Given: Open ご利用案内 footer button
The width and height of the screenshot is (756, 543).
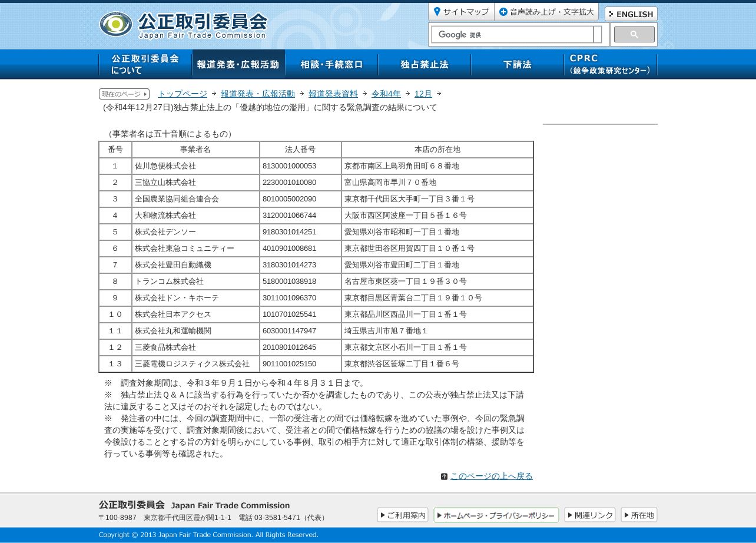Looking at the screenshot, I should [x=403, y=515].
